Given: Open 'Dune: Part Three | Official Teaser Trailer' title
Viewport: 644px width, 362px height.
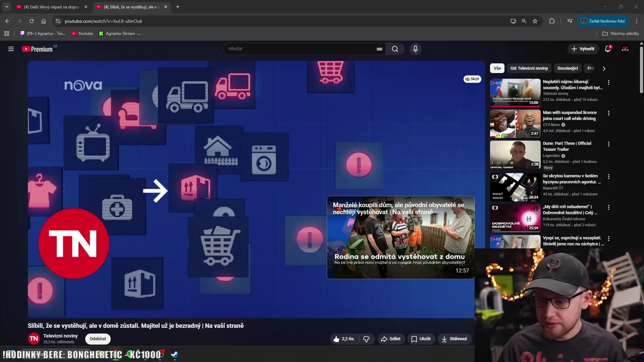Looking at the screenshot, I should 567,146.
